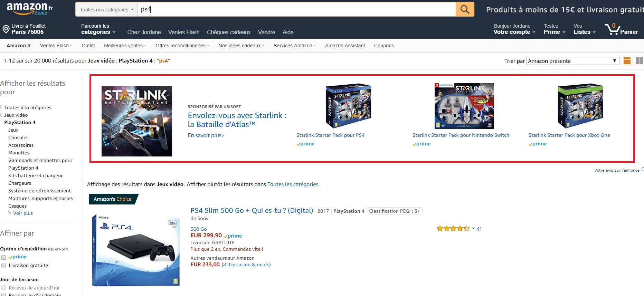Click the ad feedback speech bubble icon
Viewport: 644px width, 296px height.
click(x=642, y=170)
